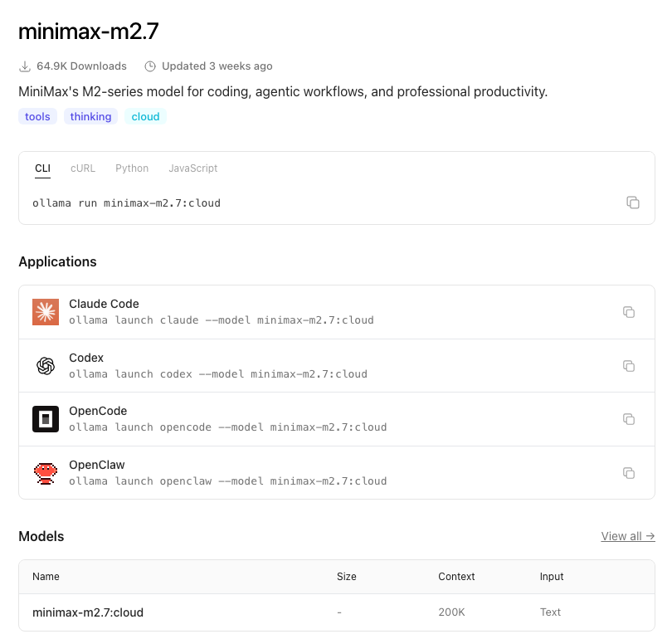
Task: Click the cloud tag
Action: (x=145, y=117)
